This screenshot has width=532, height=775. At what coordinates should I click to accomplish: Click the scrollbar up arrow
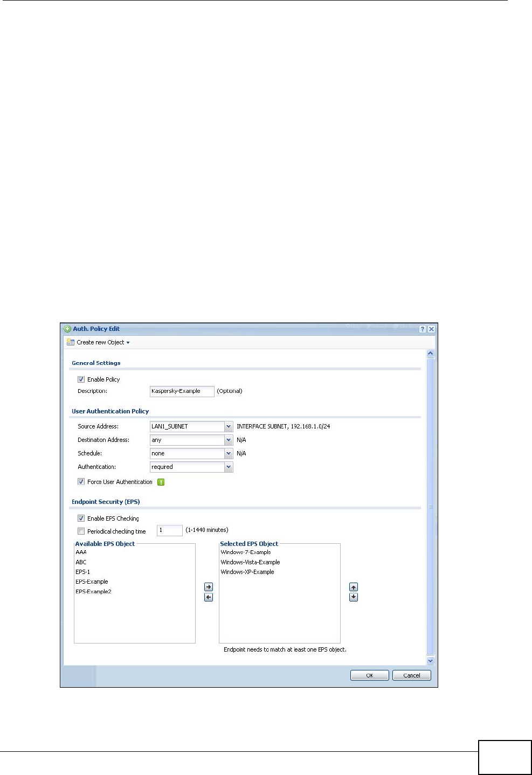point(430,354)
